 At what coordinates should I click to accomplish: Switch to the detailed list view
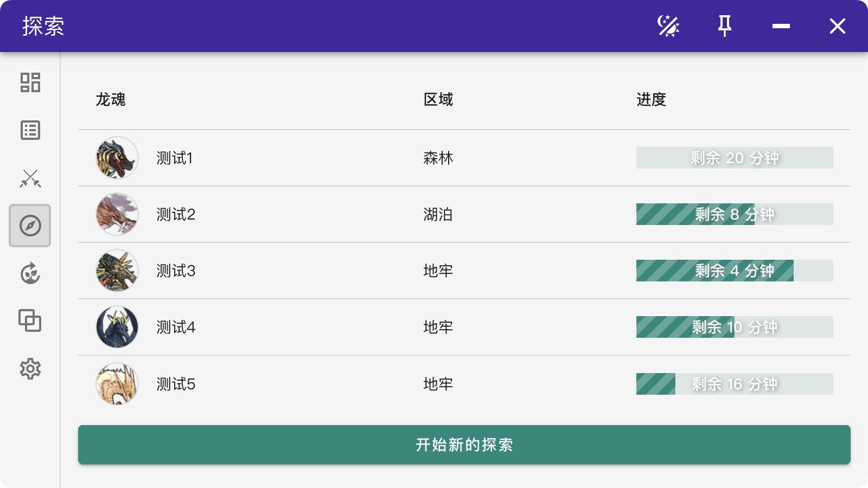[x=30, y=130]
